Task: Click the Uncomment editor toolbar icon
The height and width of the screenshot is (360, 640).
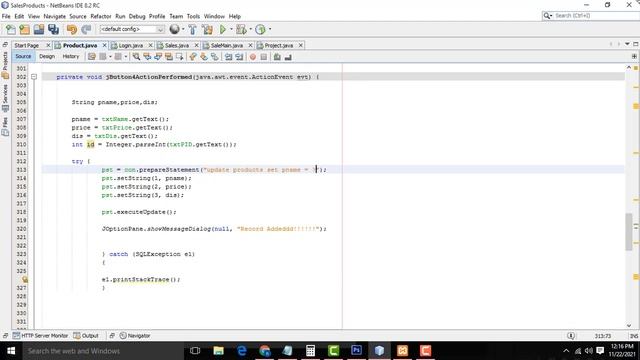Action: [x=288, y=57]
